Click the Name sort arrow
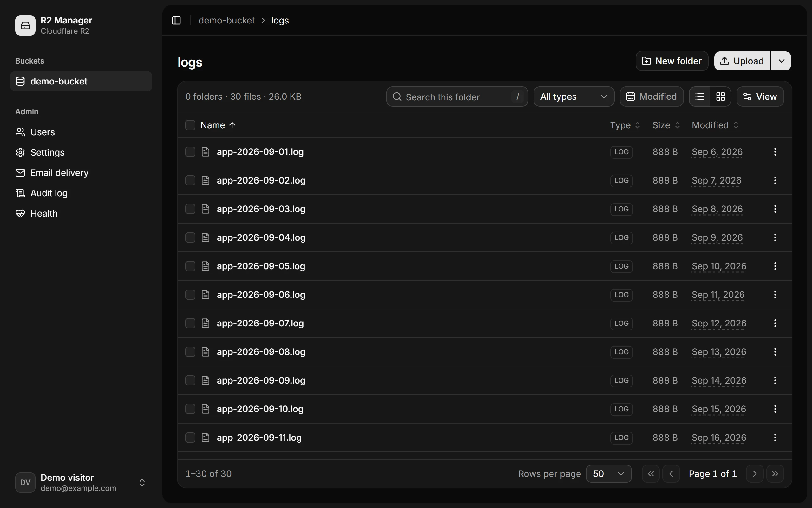The width and height of the screenshot is (812, 508). coord(232,125)
